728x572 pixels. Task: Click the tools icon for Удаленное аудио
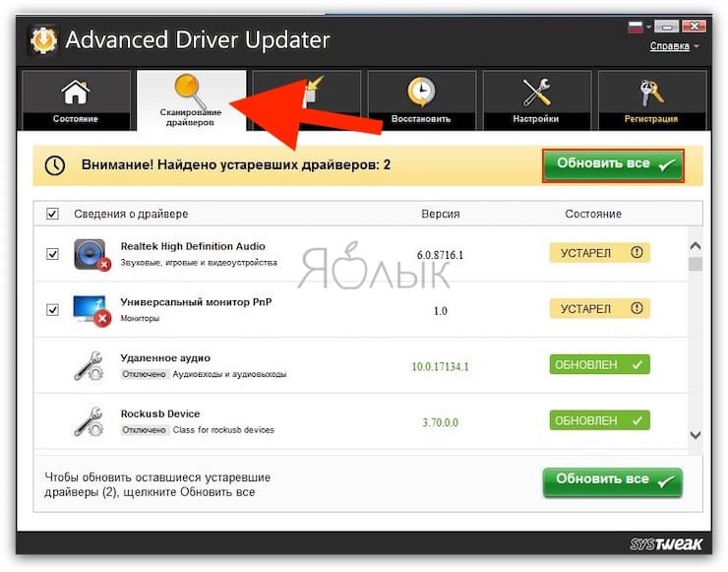90,366
